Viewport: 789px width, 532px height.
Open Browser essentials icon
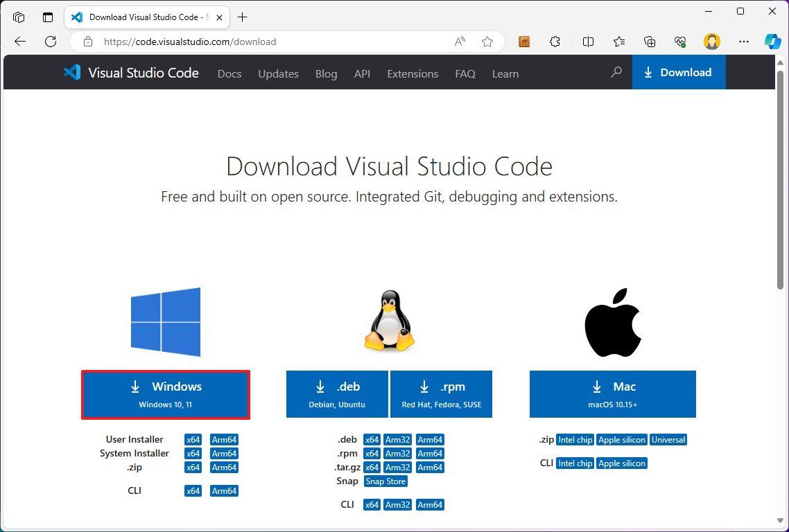(680, 42)
